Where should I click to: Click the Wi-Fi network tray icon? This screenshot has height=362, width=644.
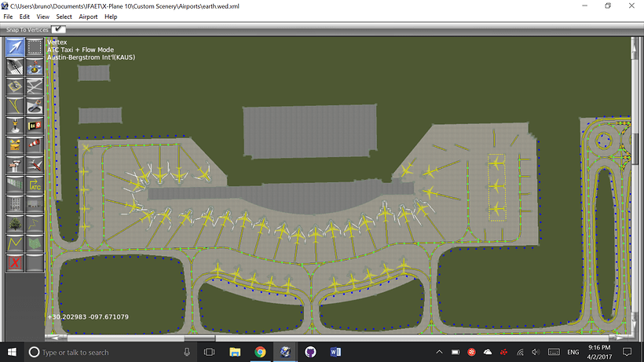[520, 352]
